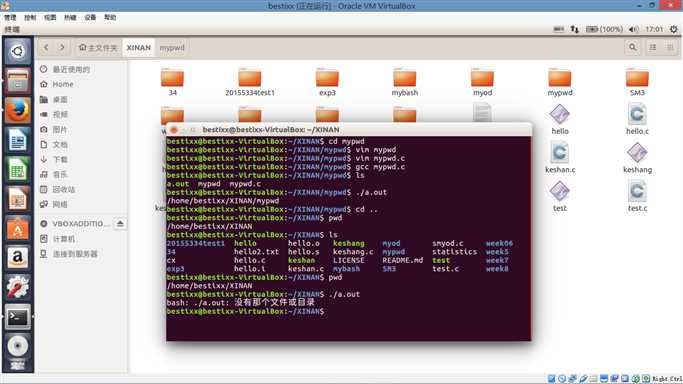Open the 视图 menu in VirtualBox
This screenshot has height=384, width=683.
(x=50, y=17)
